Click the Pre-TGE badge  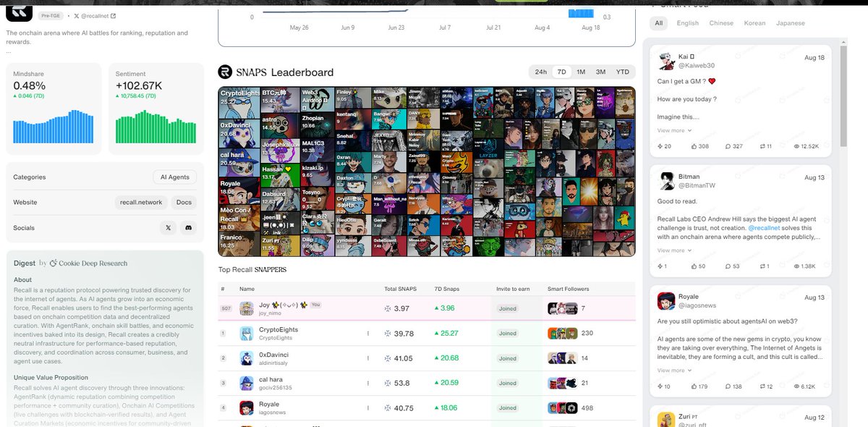click(x=50, y=15)
